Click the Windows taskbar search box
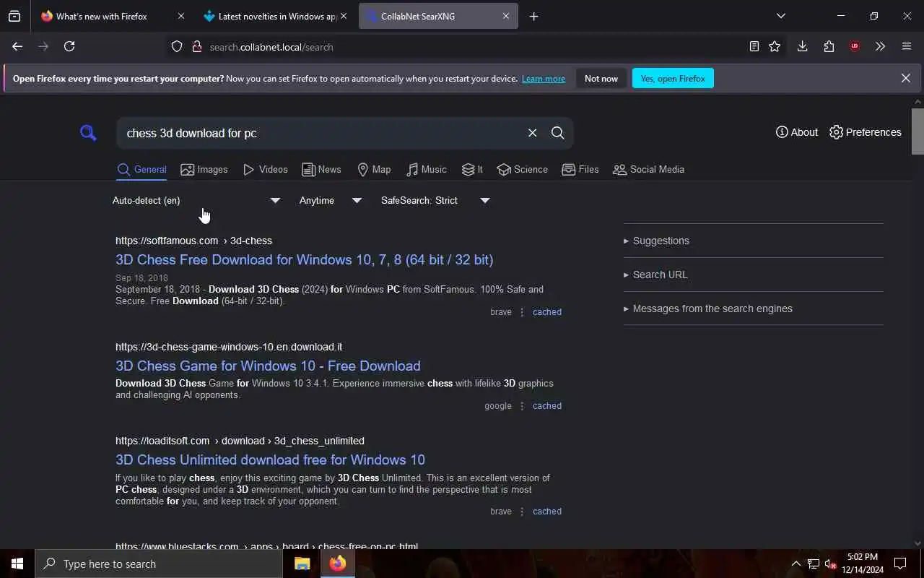The width and height of the screenshot is (924, 578). tap(159, 564)
